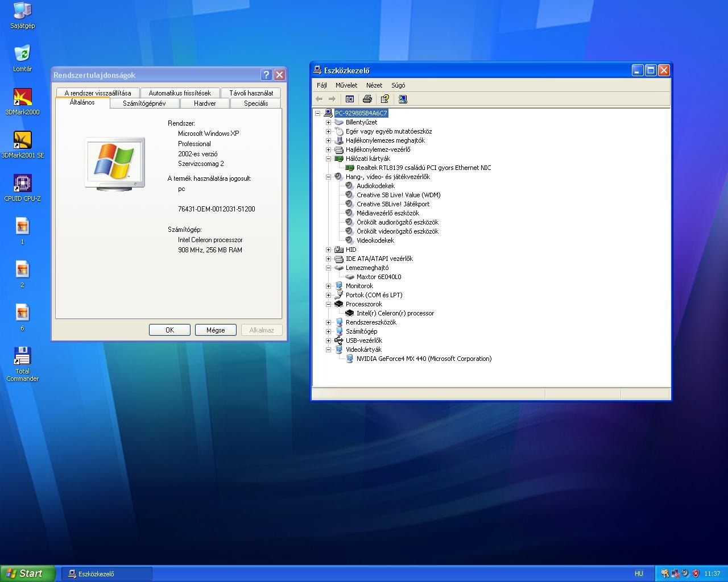This screenshot has width=728, height=582.
Task: Collapse the Hálózati kártyák node
Action: [x=328, y=159]
